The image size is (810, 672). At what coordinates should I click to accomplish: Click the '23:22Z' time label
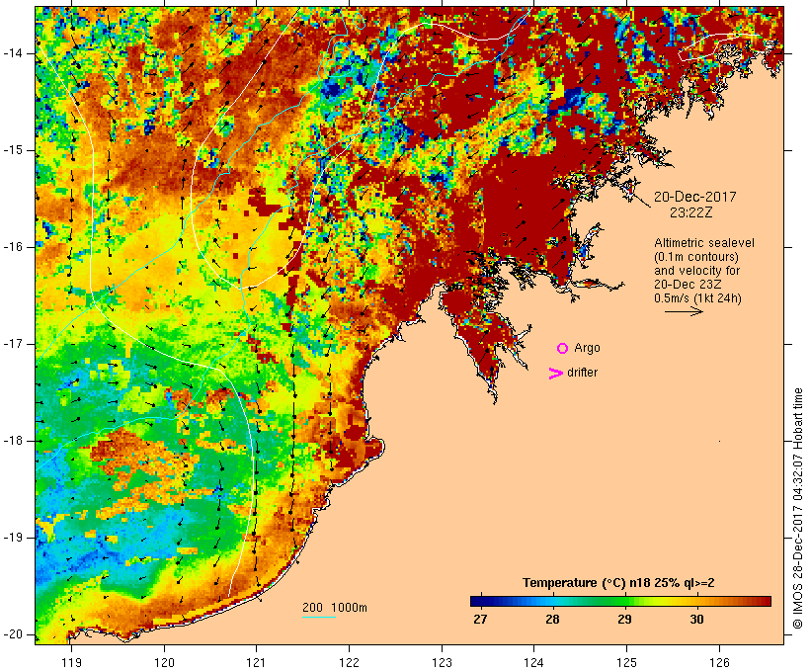tap(691, 212)
